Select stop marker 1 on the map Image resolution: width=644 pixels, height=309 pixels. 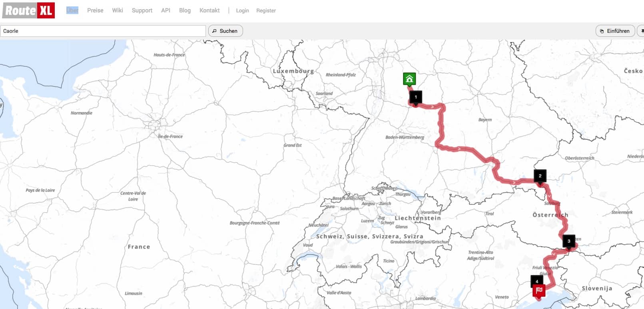pyautogui.click(x=416, y=97)
